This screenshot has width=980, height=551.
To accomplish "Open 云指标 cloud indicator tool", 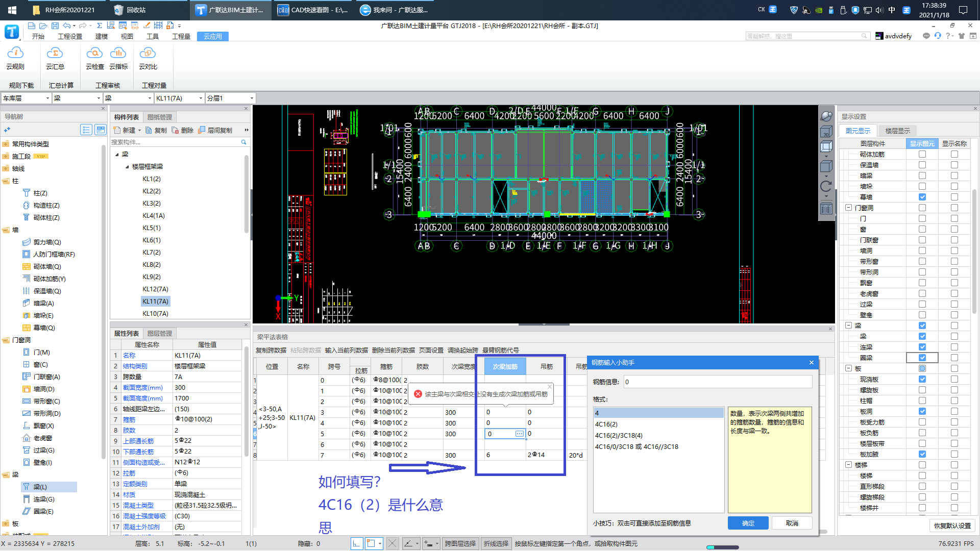I will tap(118, 53).
